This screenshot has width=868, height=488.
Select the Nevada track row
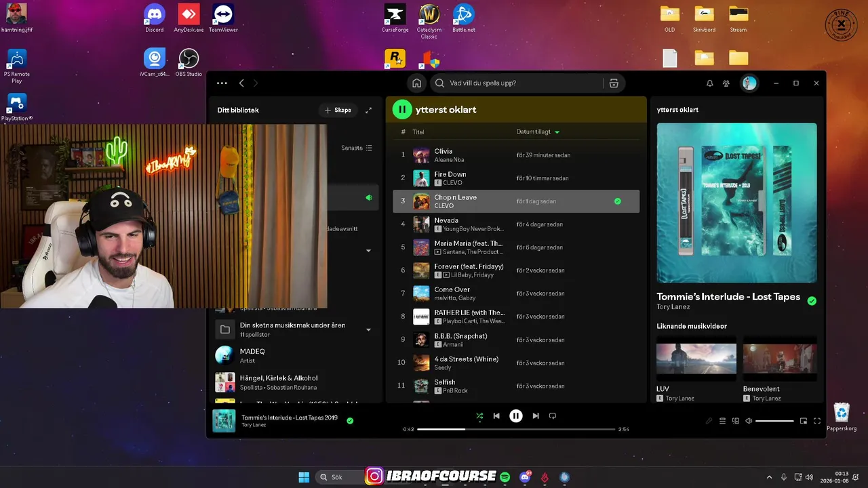click(x=516, y=224)
